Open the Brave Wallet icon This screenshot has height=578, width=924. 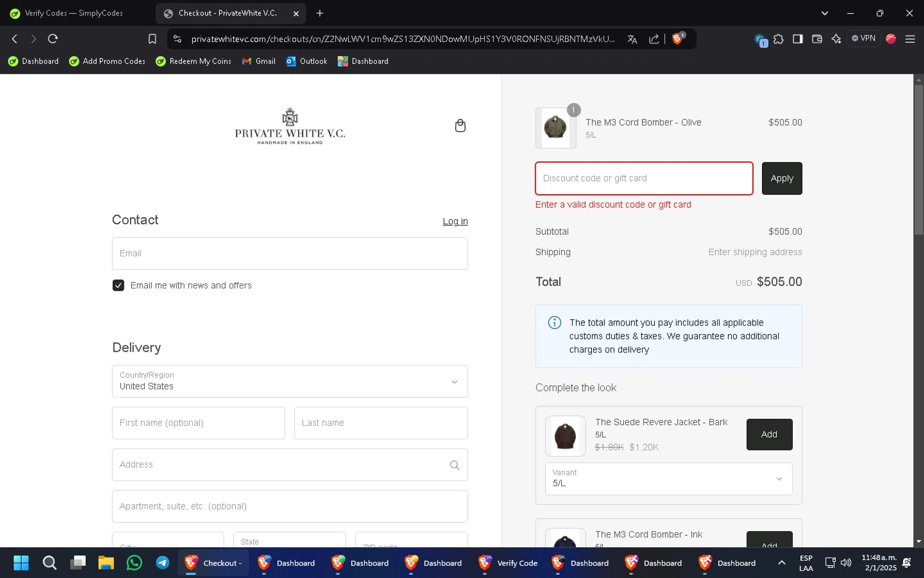[x=817, y=39]
